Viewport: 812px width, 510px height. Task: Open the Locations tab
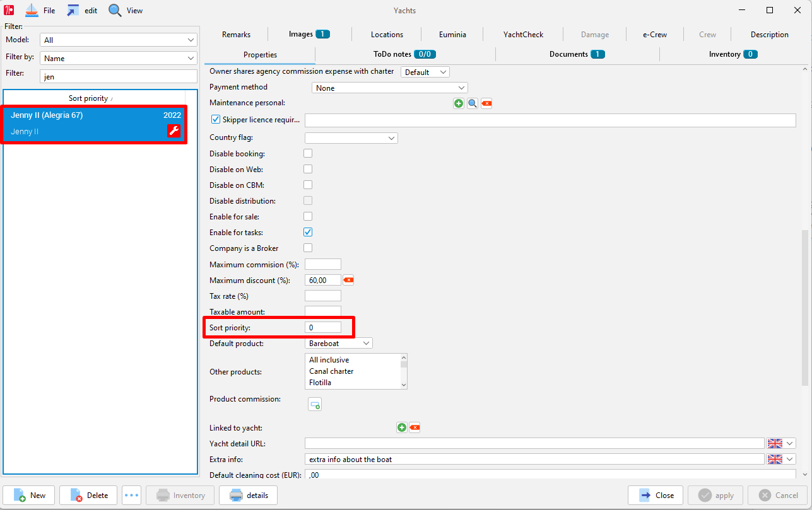point(387,35)
